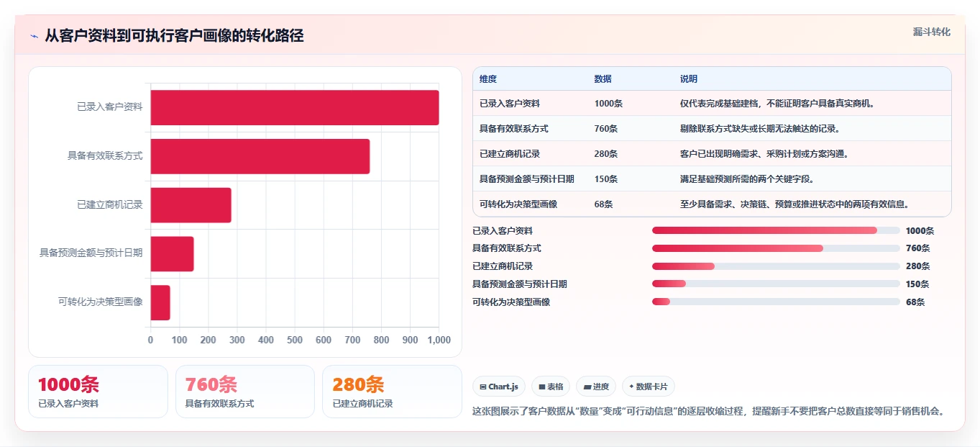Click the 可转化为决策型画像 bar in the chart
This screenshot has width=980, height=447.
[x=160, y=302]
